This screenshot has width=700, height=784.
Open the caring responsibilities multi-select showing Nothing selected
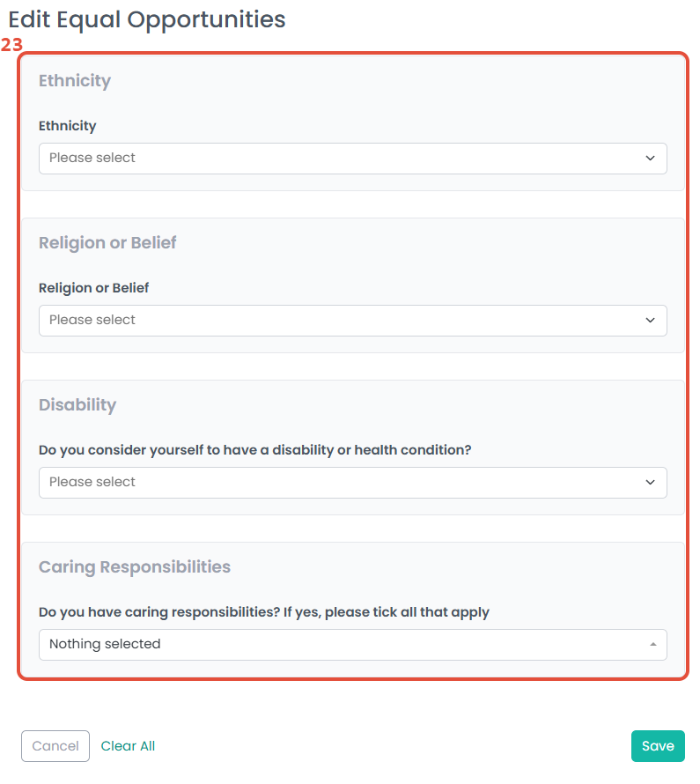coord(353,645)
